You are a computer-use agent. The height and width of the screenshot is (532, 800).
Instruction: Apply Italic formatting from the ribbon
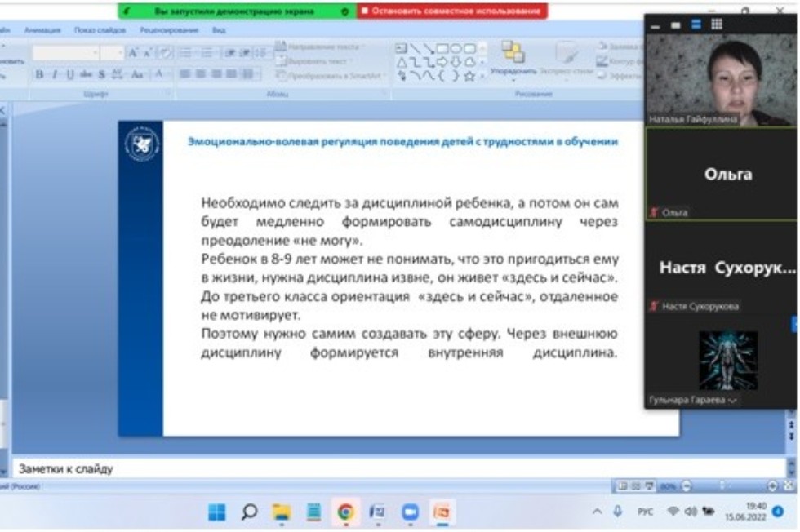54,73
